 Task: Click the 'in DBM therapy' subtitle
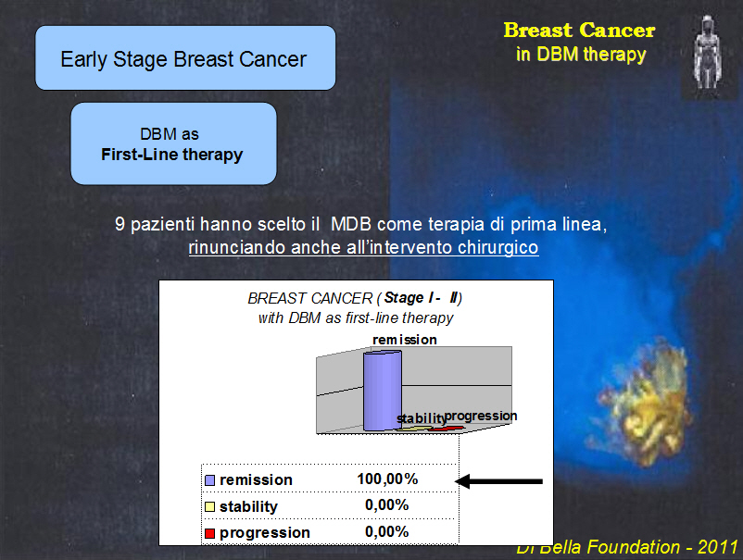tap(581, 55)
